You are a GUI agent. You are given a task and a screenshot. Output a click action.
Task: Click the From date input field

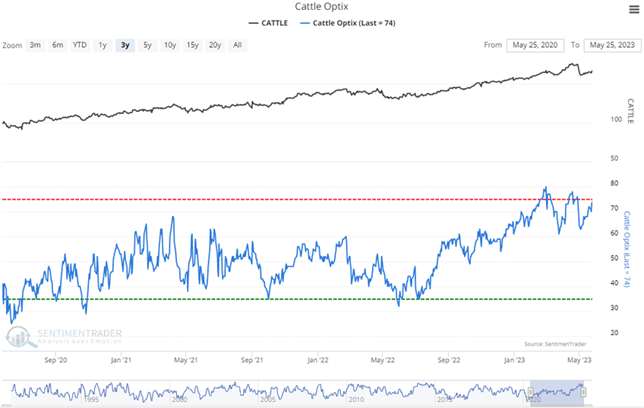[535, 45]
